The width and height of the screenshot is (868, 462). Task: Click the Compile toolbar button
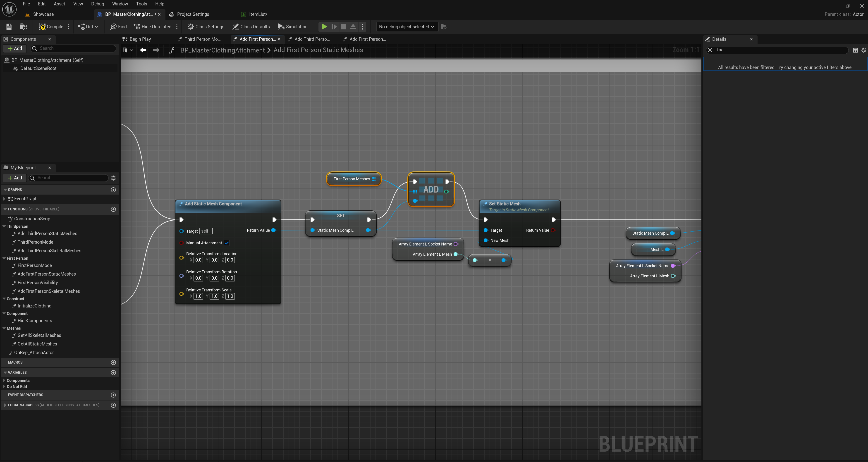coord(51,27)
